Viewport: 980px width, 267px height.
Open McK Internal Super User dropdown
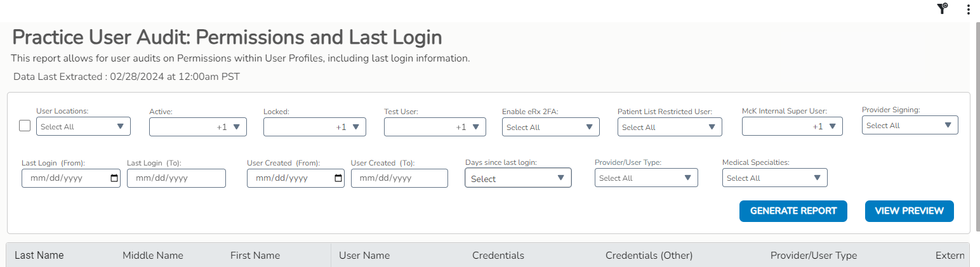click(x=791, y=127)
